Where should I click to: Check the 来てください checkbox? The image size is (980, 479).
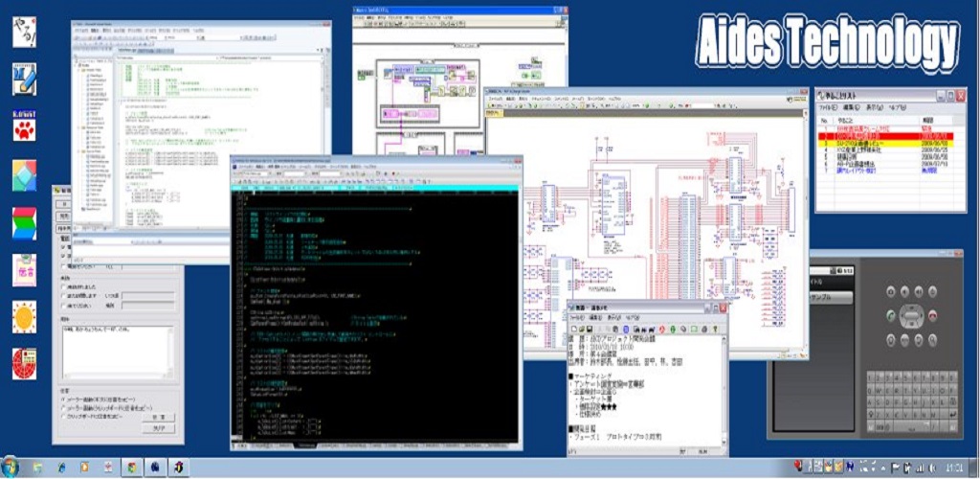click(63, 306)
